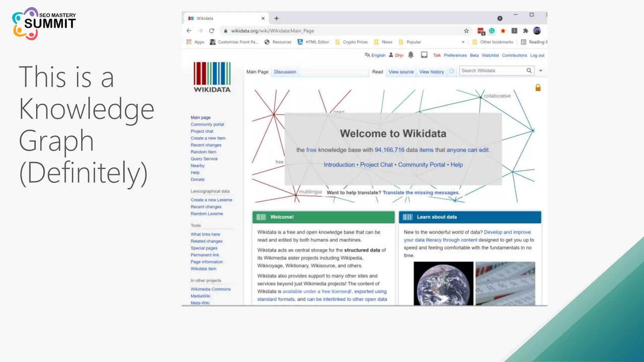Open the Watchlist link
Image resolution: width=644 pixels, height=362 pixels.
pyautogui.click(x=490, y=55)
